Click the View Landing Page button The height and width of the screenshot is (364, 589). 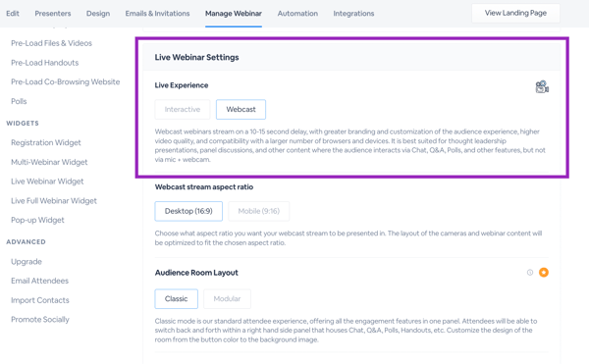(x=515, y=13)
